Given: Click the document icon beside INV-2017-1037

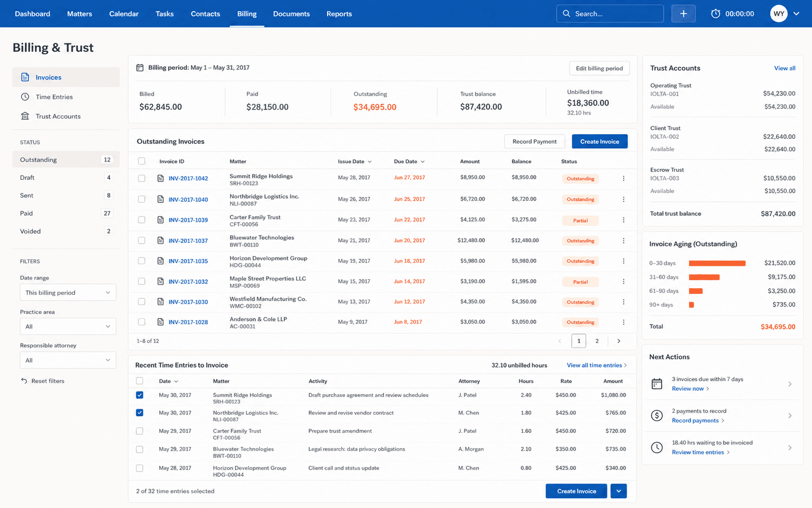Looking at the screenshot, I should point(160,240).
